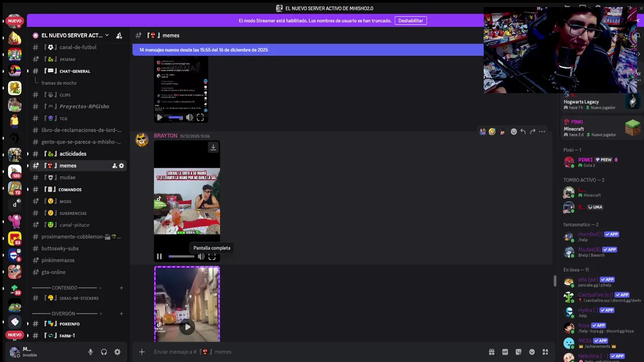Open user panel avatar at bottom left
This screenshot has width=644, height=362.
click(x=15, y=352)
